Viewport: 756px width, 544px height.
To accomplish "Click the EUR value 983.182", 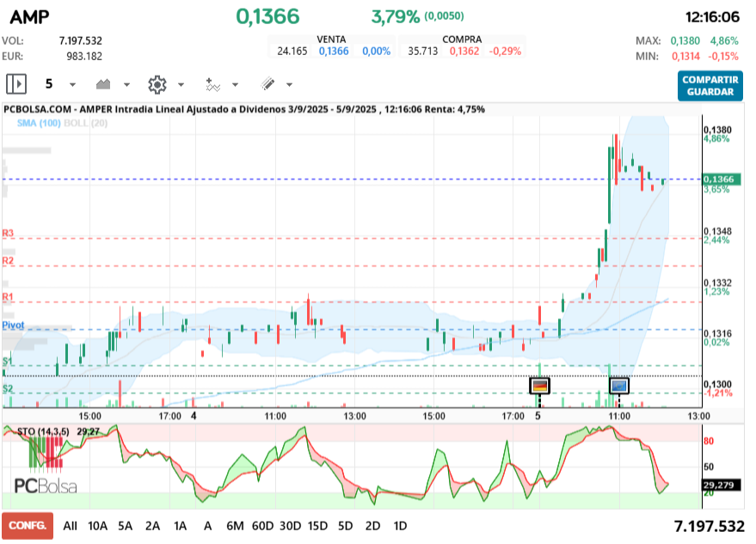I will click(x=84, y=57).
